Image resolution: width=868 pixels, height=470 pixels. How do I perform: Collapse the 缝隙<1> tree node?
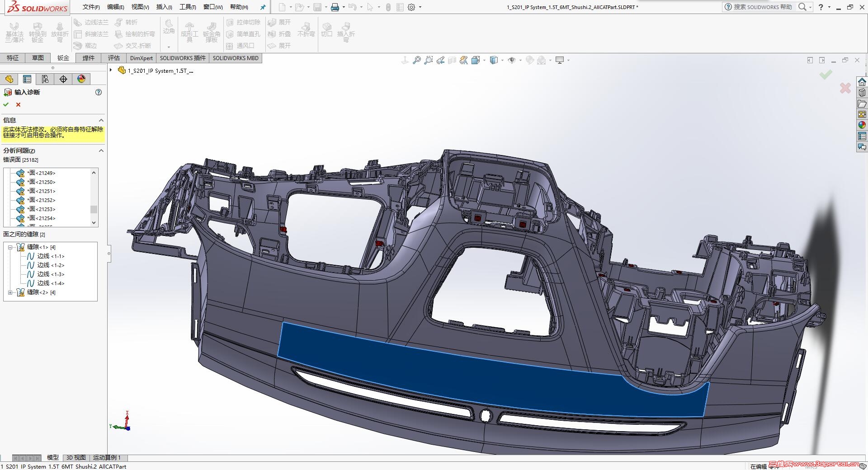click(x=10, y=247)
